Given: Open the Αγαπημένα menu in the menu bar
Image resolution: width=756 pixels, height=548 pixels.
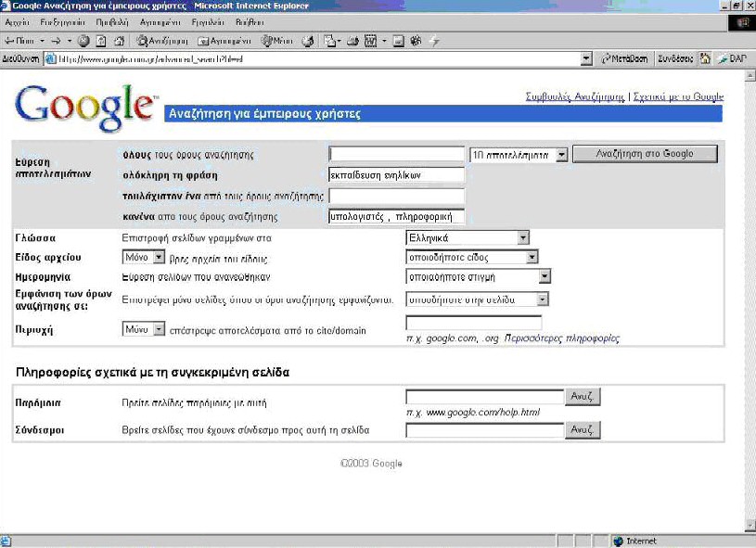Looking at the screenshot, I should coord(160,22).
